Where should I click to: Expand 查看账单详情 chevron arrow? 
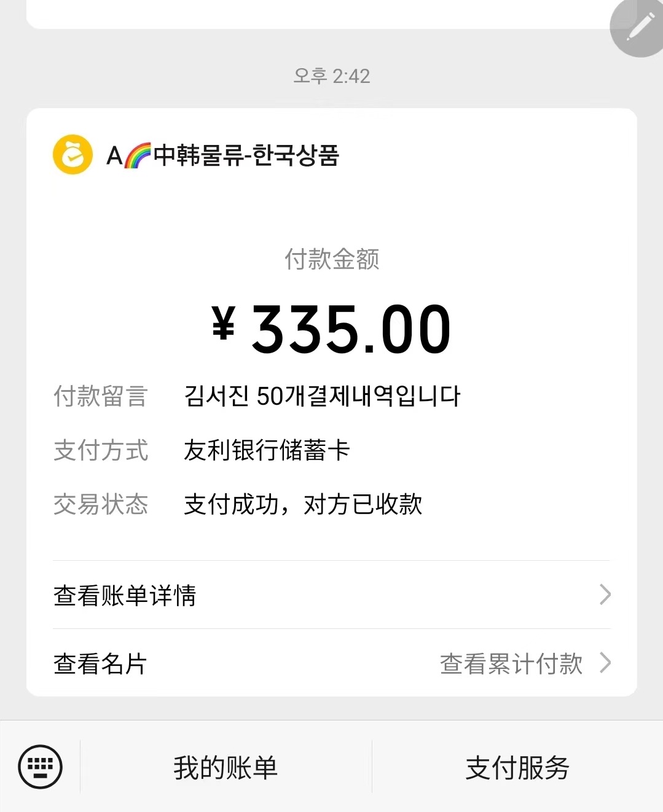(605, 595)
